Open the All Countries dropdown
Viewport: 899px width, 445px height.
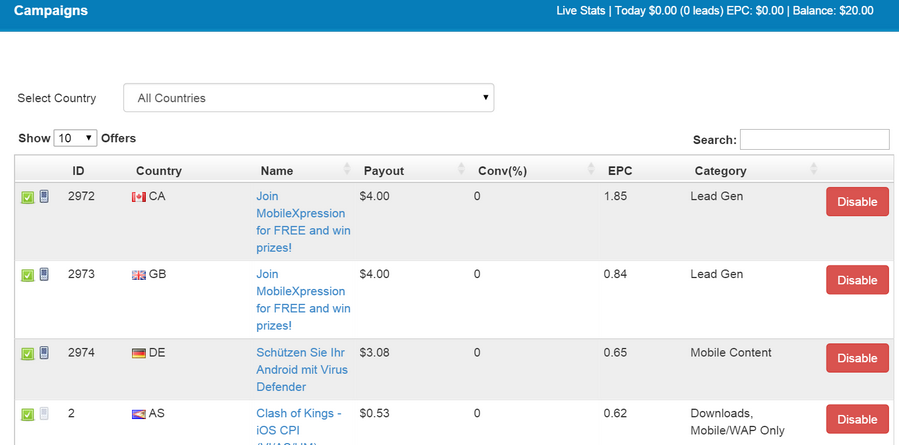tap(308, 98)
